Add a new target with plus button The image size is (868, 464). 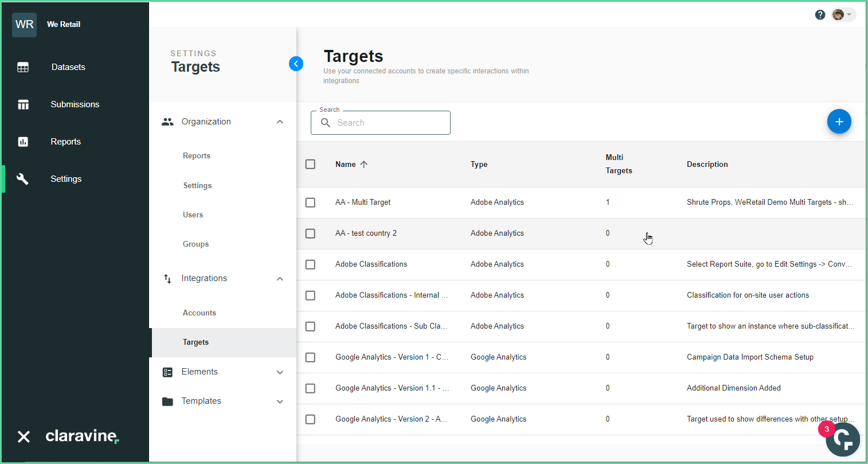coord(839,122)
